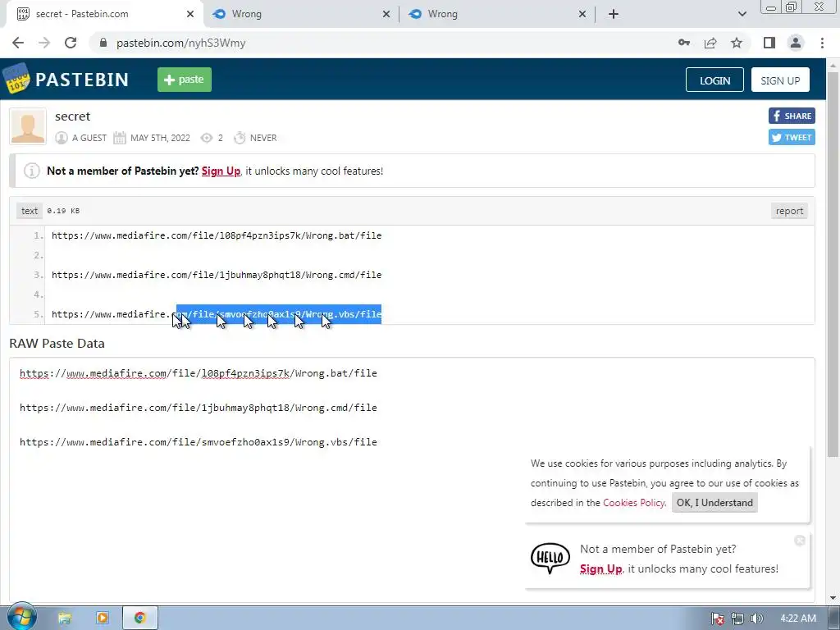Bookmark this page with the star icon
The height and width of the screenshot is (630, 840).
(x=737, y=43)
